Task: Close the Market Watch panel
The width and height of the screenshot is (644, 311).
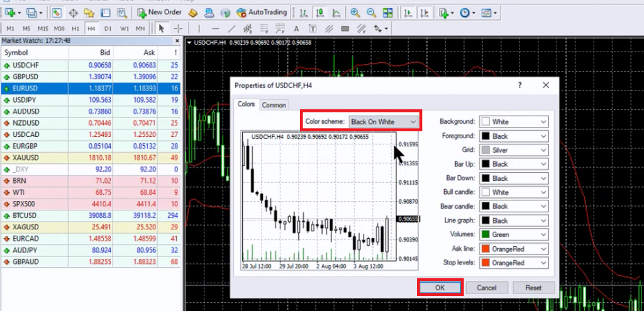Action: tap(177, 41)
